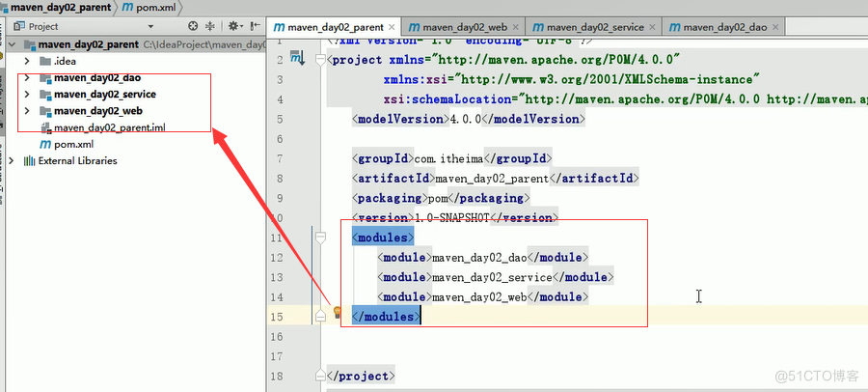Click the maven_day02_parent.iml file icon
This screenshot has height=392, width=868.
click(45, 127)
